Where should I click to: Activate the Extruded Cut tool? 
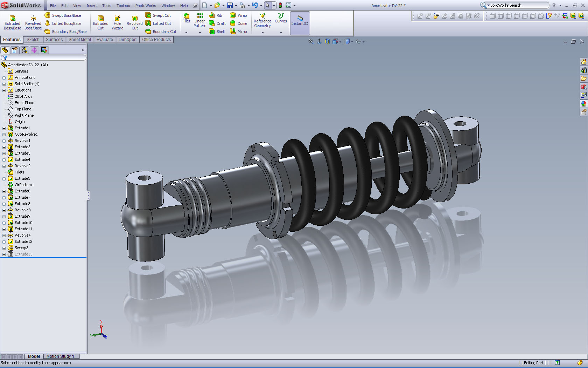[x=100, y=22]
